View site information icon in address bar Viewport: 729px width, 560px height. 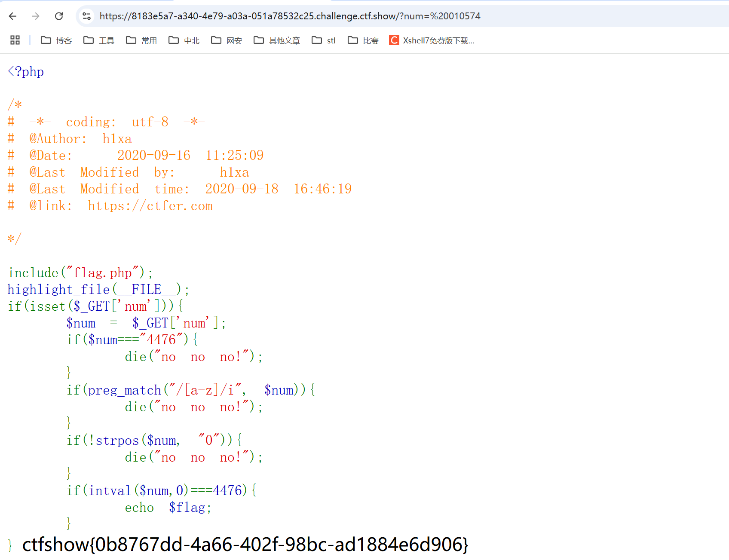[x=86, y=16]
